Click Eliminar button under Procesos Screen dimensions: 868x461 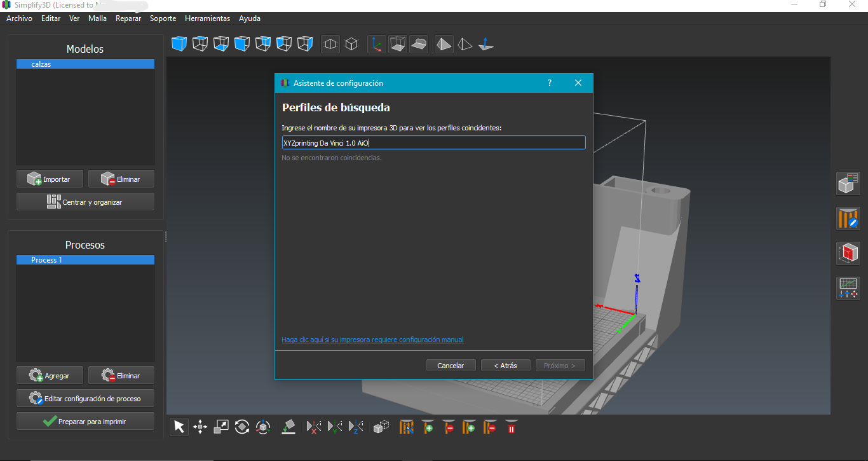(121, 375)
